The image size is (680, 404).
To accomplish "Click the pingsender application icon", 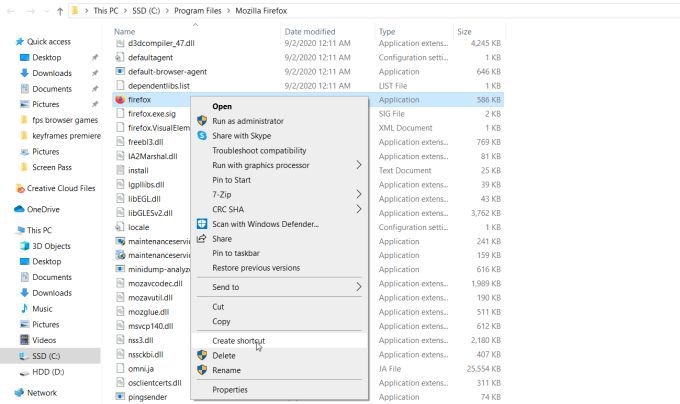I will [120, 397].
